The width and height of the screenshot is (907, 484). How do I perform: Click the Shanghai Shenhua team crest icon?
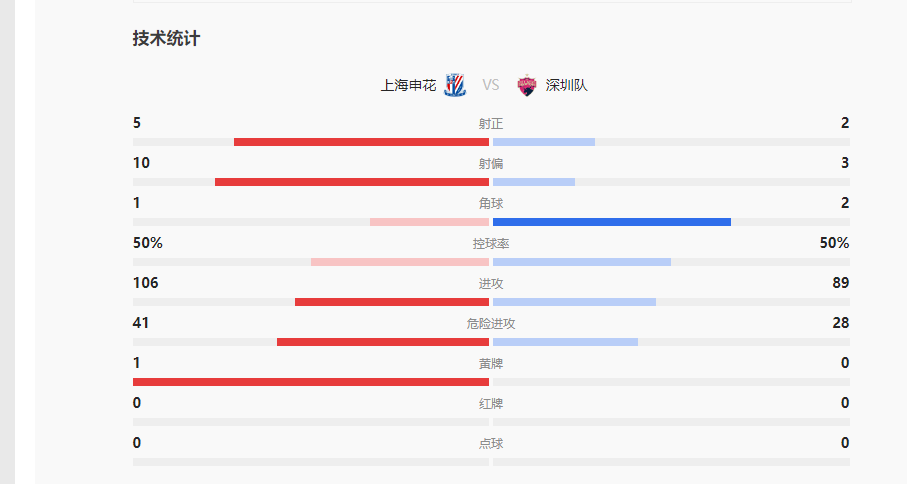tap(455, 85)
